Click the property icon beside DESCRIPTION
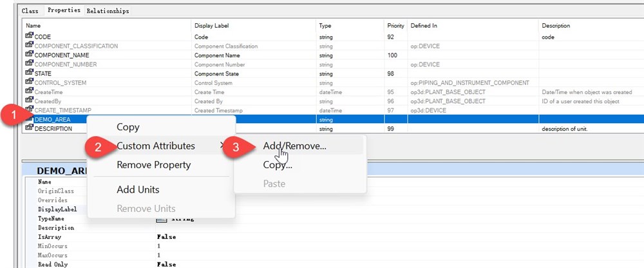Image resolution: width=644 pixels, height=268 pixels. click(x=29, y=128)
